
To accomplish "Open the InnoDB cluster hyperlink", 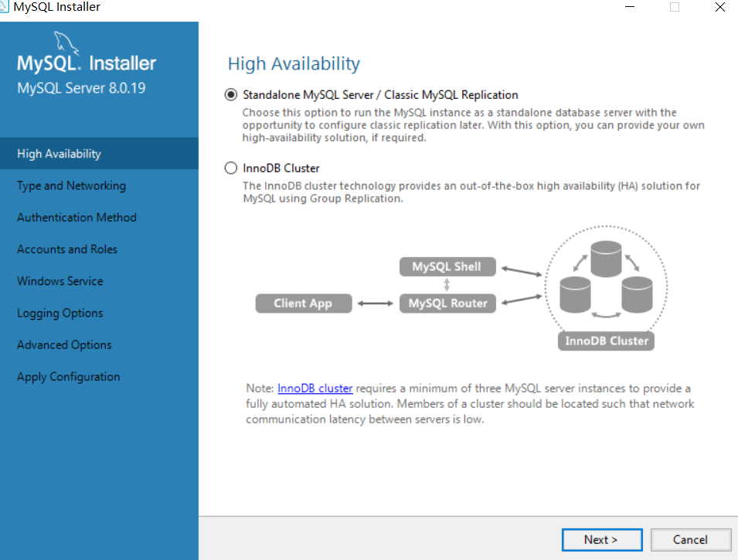I will point(315,389).
